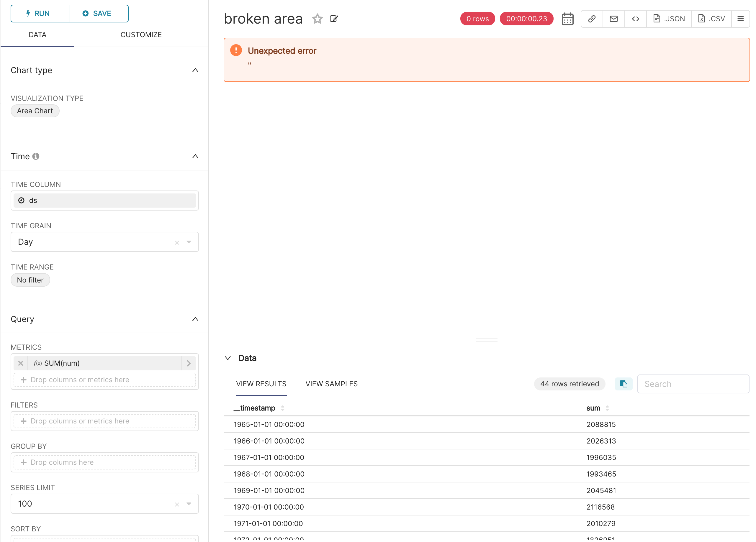Share chart by email icon

(613, 19)
